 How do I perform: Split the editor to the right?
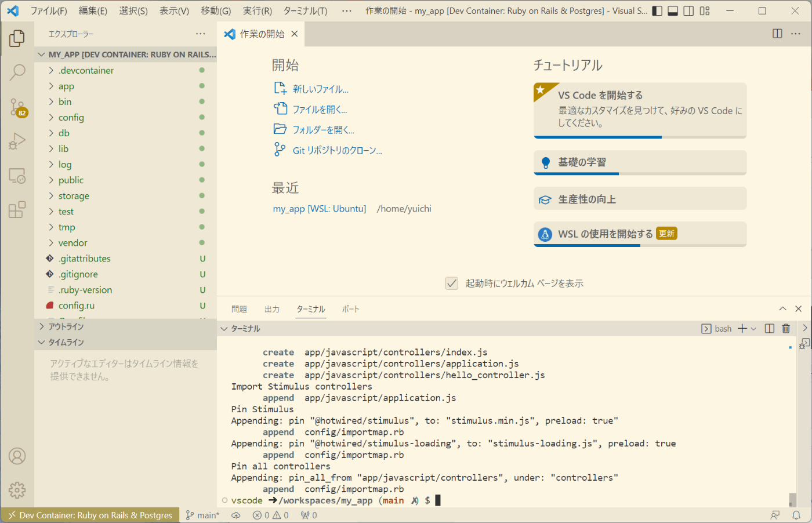tap(777, 34)
